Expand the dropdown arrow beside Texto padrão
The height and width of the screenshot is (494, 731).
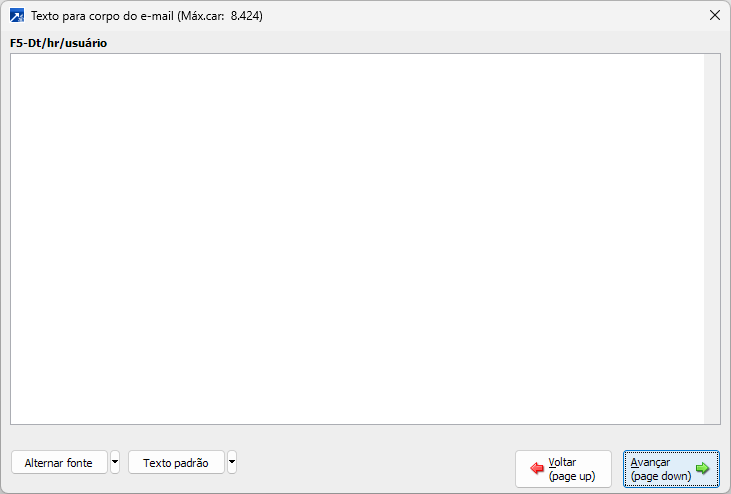pyautogui.click(x=232, y=462)
